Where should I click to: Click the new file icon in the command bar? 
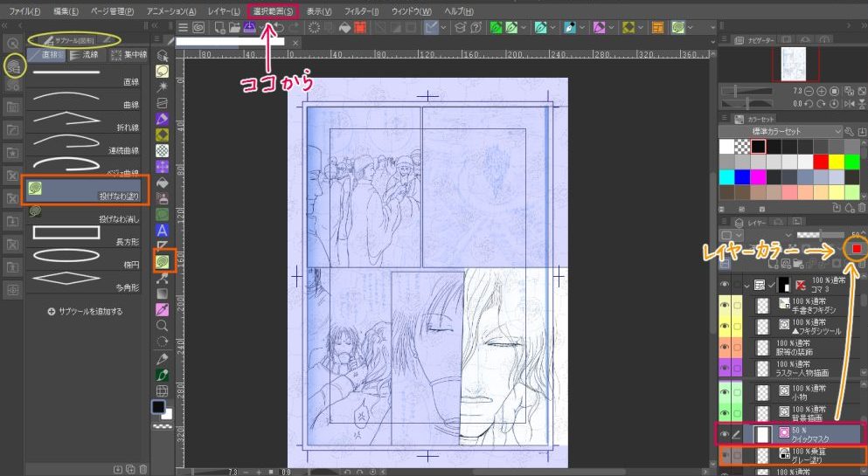[219, 27]
